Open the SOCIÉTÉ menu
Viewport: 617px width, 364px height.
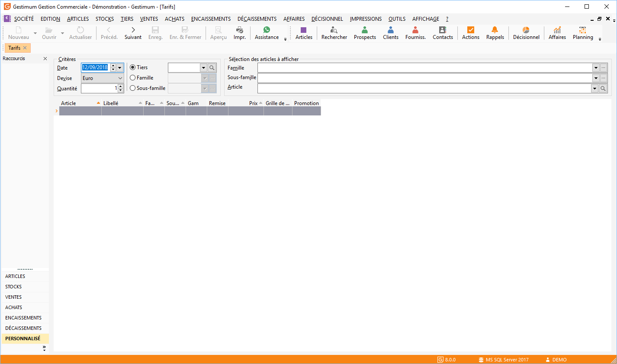24,19
